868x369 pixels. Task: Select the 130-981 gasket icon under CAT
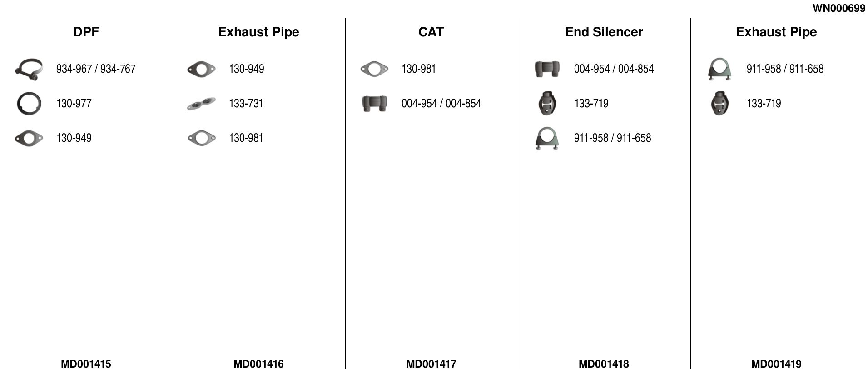tap(374, 69)
